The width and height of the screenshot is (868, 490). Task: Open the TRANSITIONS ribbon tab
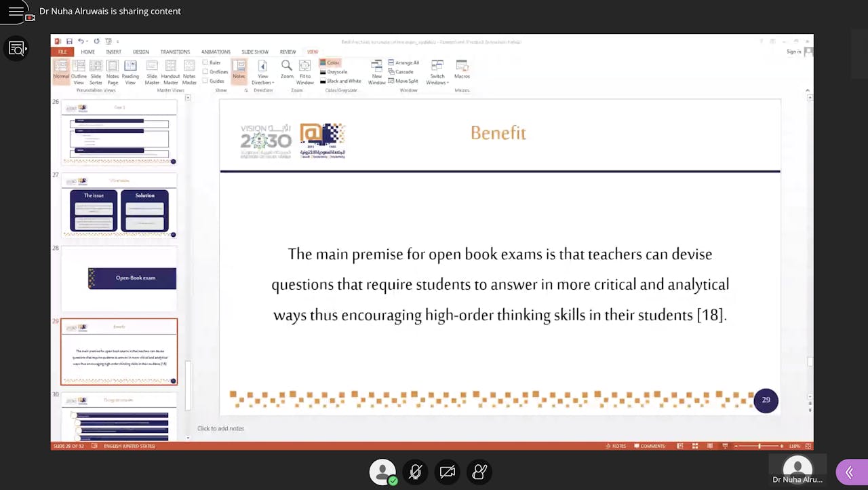pyautogui.click(x=175, y=52)
